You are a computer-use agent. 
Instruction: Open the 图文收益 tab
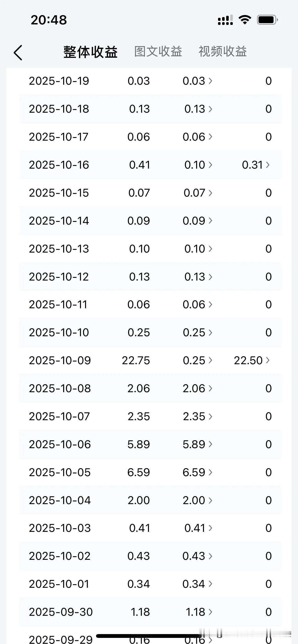pos(158,52)
